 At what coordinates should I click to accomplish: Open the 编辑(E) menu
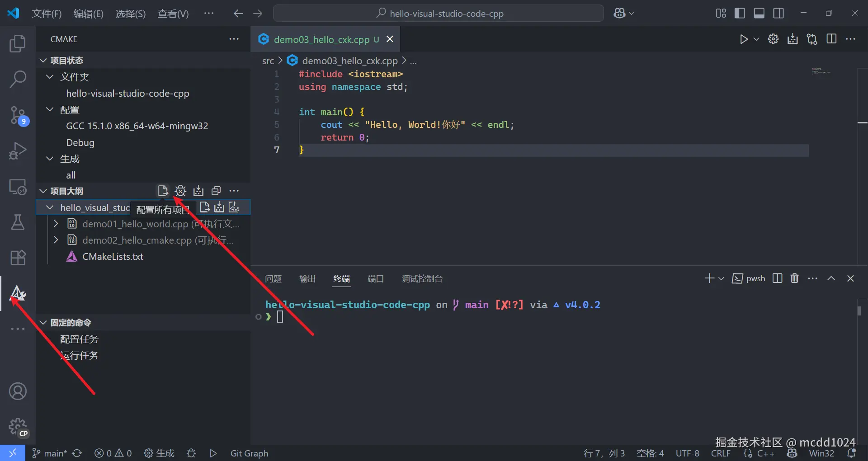[x=89, y=14]
